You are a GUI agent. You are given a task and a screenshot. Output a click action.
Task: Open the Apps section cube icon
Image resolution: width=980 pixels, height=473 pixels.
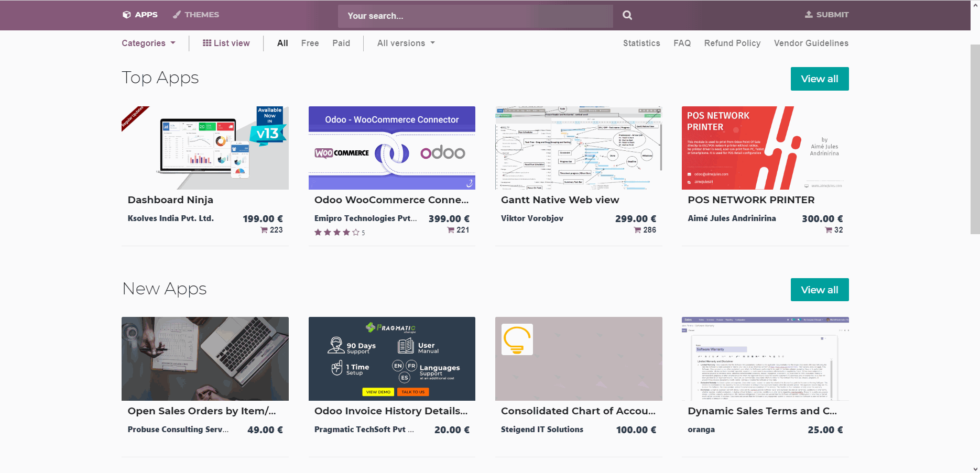pyautogui.click(x=126, y=15)
